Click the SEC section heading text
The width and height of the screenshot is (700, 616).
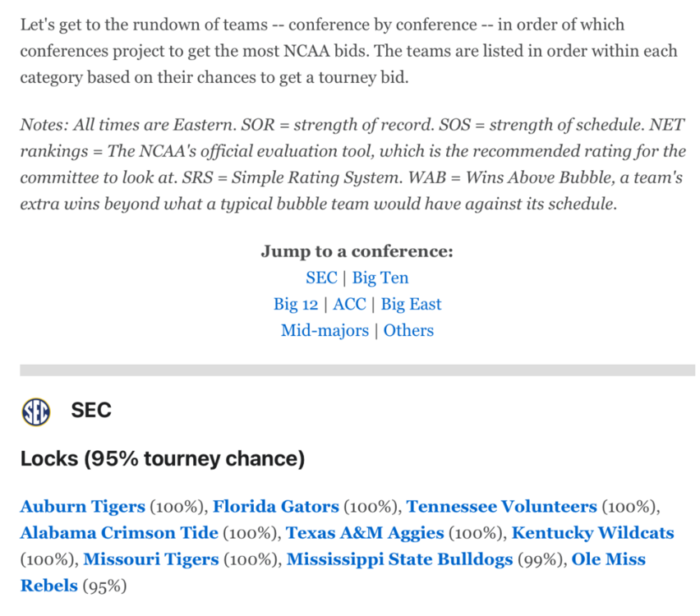pos(91,410)
